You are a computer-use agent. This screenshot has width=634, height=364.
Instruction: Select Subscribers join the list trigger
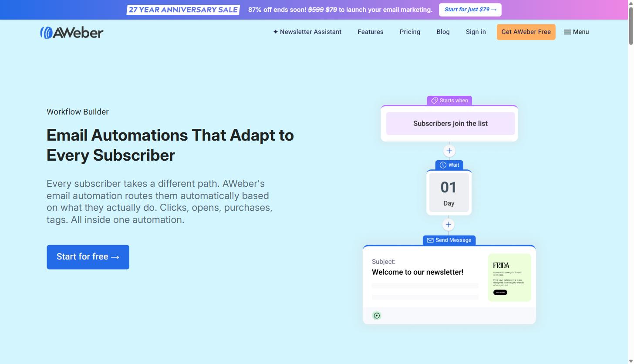(450, 124)
